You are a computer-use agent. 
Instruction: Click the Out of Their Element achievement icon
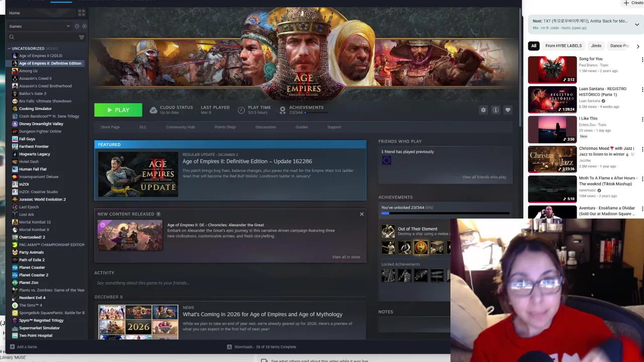click(x=388, y=231)
